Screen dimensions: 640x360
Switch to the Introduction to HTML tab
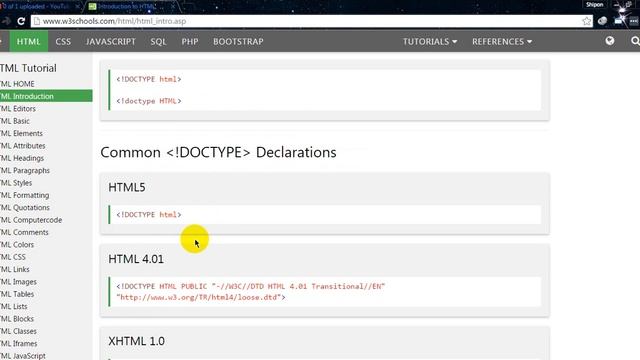tap(131, 7)
